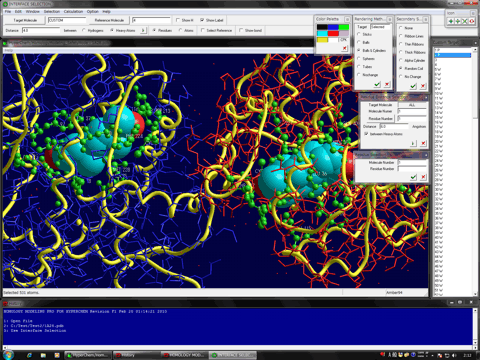
Task: Select the Residues radio button
Action: 154,30
